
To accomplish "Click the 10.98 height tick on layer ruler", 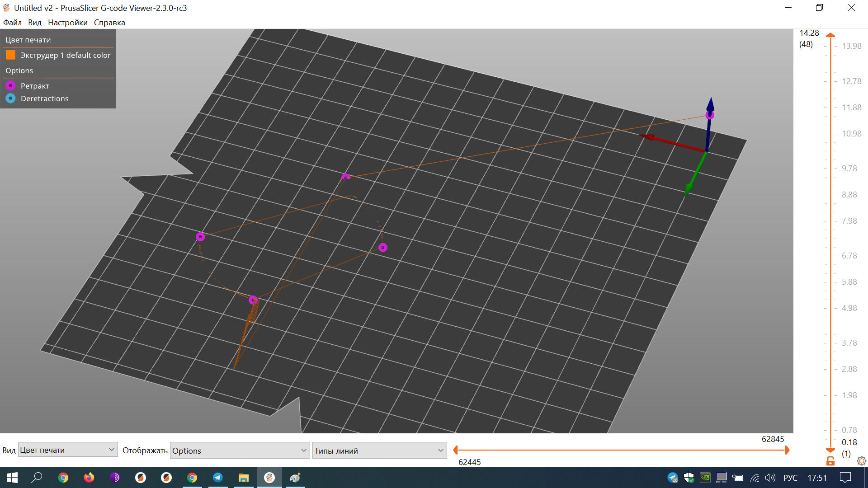I will click(851, 134).
